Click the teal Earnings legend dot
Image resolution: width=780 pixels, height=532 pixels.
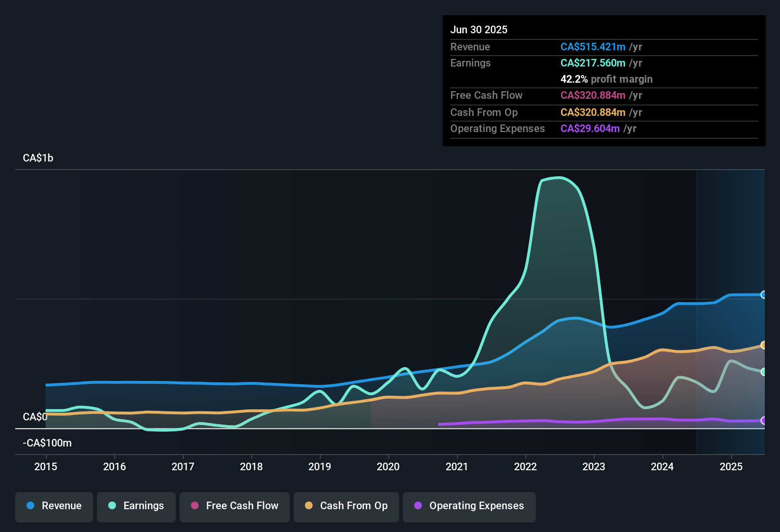click(112, 505)
